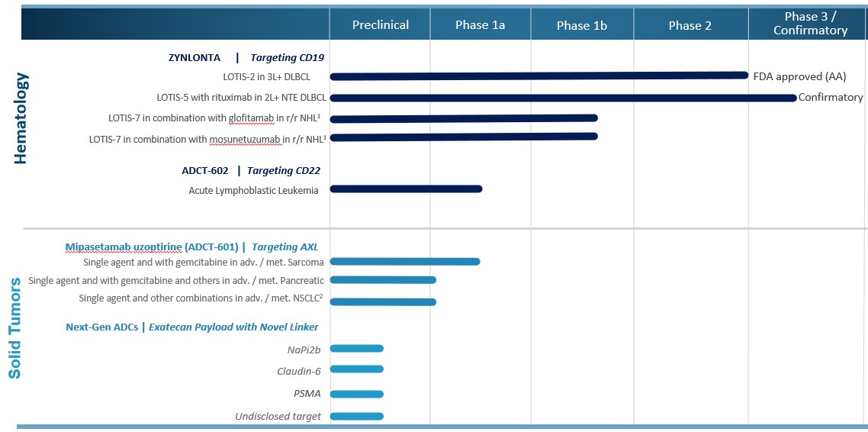
Task: Select the Acute Lymphoblastic Leukemia progress bar
Action: click(406, 189)
